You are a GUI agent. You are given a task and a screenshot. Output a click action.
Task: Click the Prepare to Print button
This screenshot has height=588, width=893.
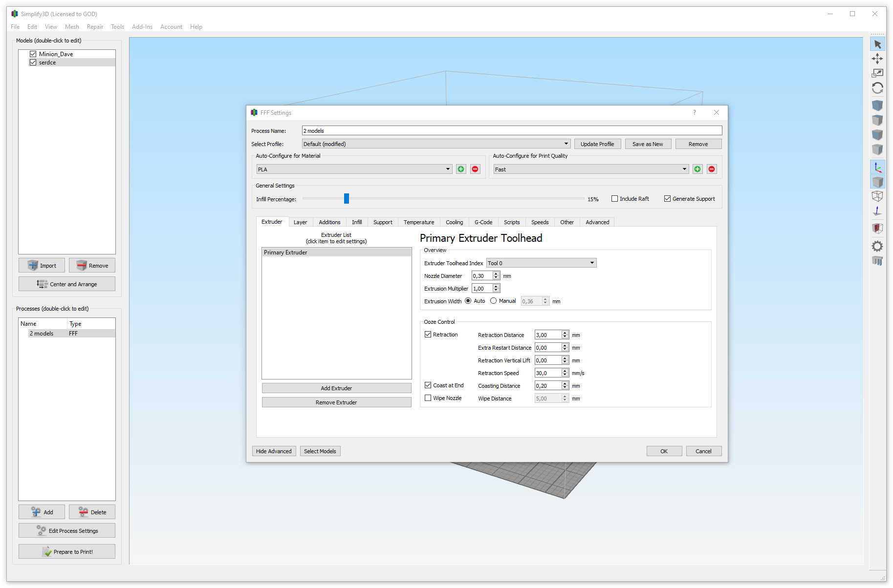[x=67, y=551]
